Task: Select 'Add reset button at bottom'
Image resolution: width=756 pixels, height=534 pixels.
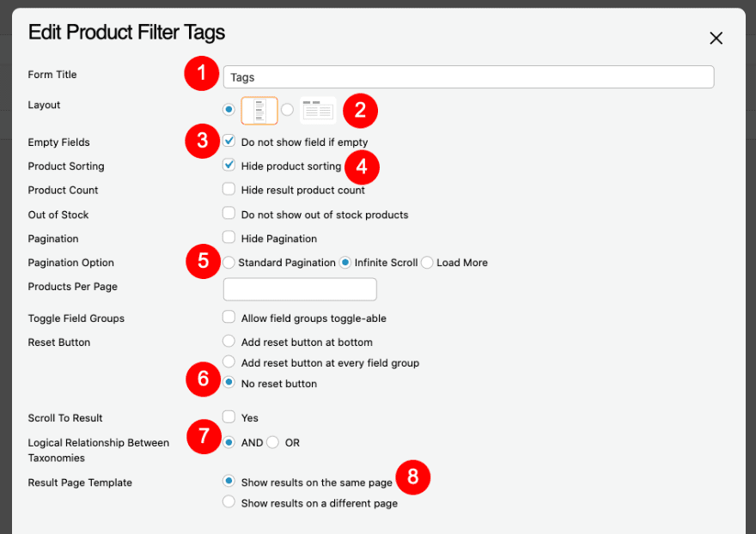Action: [x=229, y=342]
